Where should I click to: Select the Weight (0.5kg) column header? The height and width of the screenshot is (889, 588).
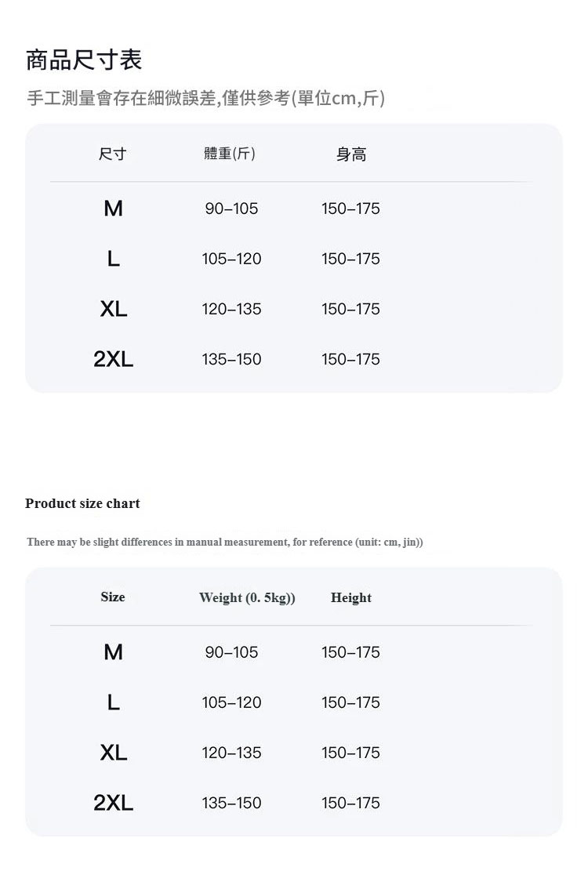click(x=247, y=598)
